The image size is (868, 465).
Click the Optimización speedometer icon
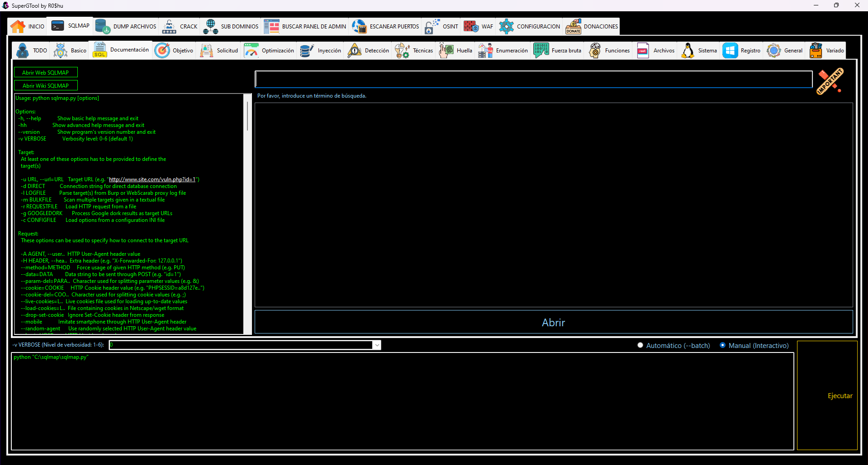(251, 51)
